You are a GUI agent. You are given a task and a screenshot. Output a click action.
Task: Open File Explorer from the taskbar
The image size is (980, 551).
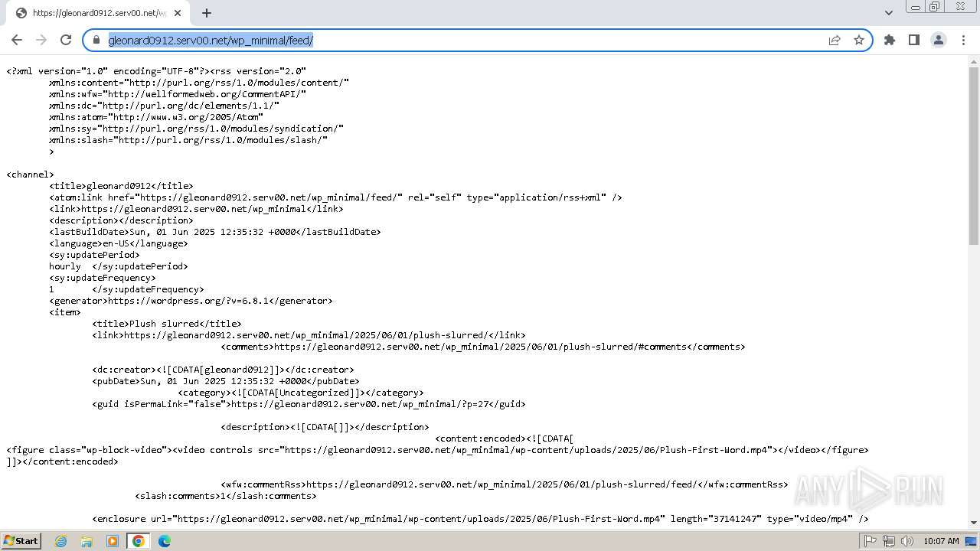click(x=87, y=541)
